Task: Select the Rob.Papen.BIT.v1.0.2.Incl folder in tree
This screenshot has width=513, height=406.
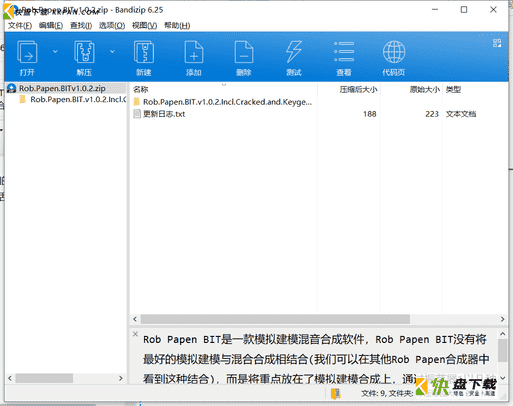Action: [78, 99]
